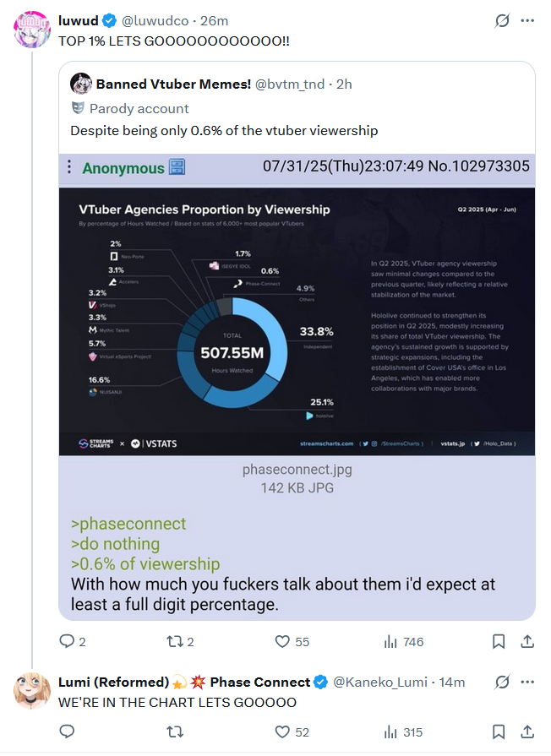Open more options on Lumi's tweet
The width and height of the screenshot is (551, 756).
click(x=527, y=682)
